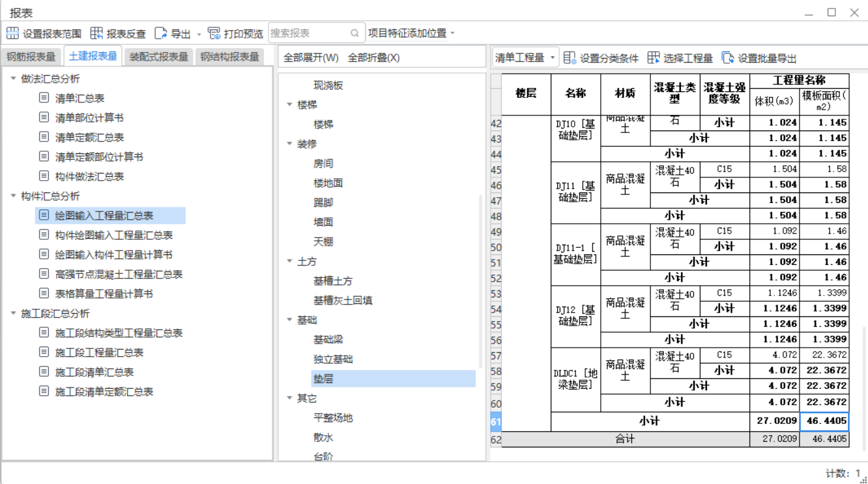Screen dimensions: 868x484
Task: Collapse the 基础 category node
Action: pos(290,320)
